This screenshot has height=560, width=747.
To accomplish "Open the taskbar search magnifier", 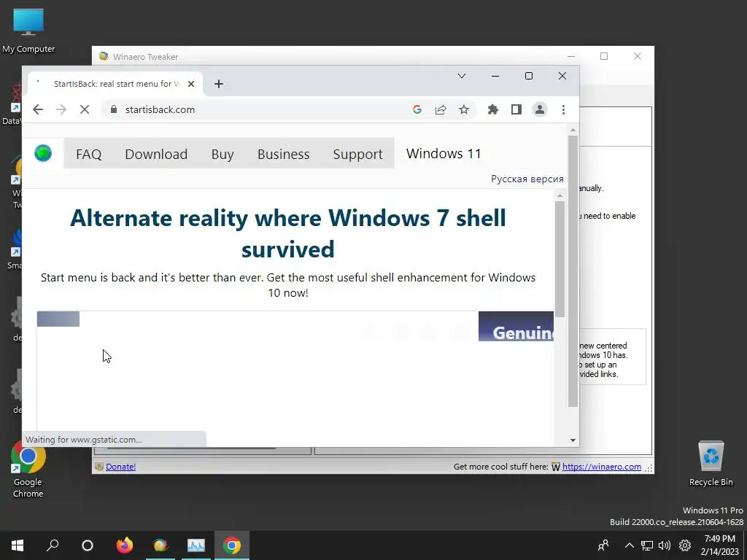I will coord(53,545).
